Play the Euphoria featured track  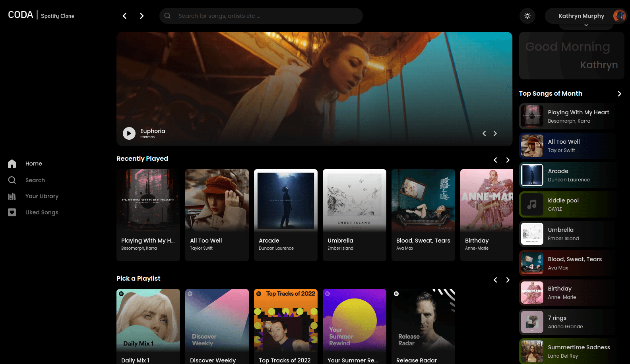(x=129, y=133)
